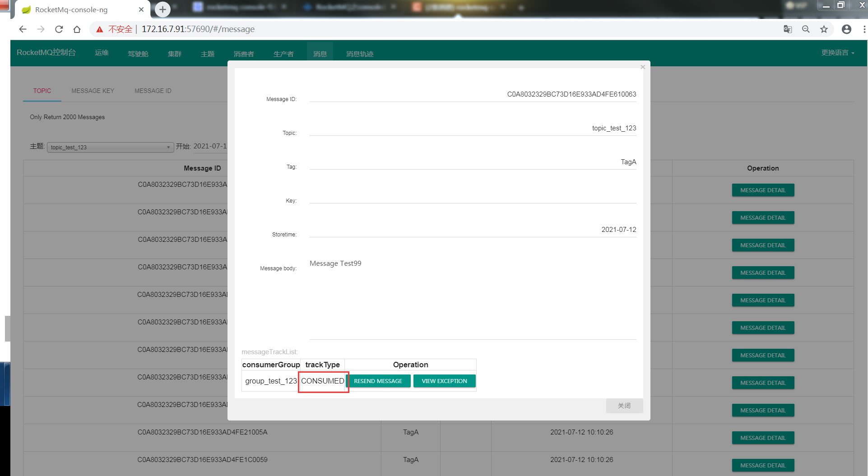Click the CONSUMED track type cell

323,381
